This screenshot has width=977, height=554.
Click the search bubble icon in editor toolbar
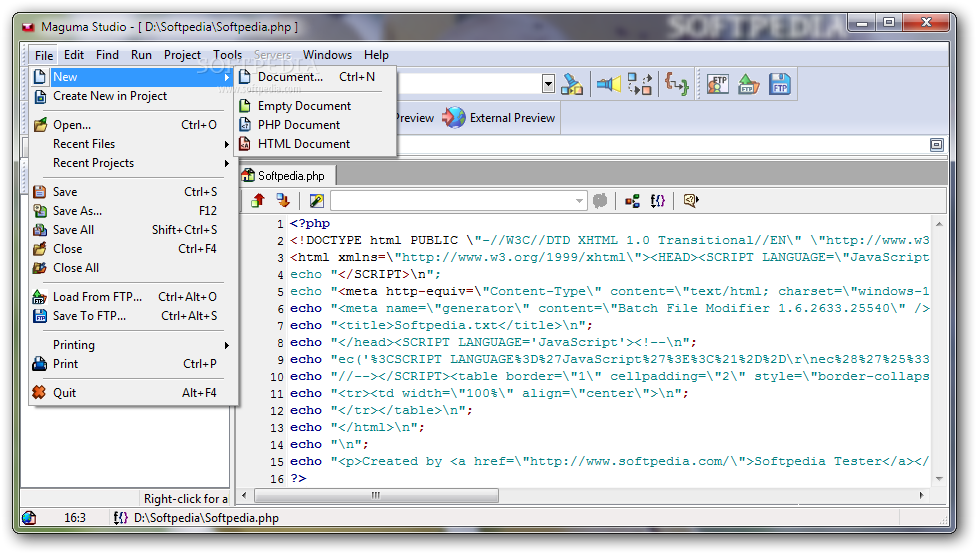(x=691, y=201)
